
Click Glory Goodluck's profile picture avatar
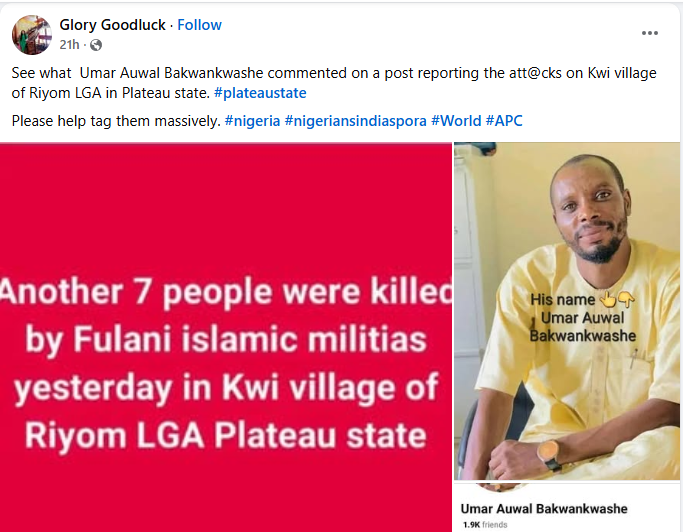[x=30, y=34]
